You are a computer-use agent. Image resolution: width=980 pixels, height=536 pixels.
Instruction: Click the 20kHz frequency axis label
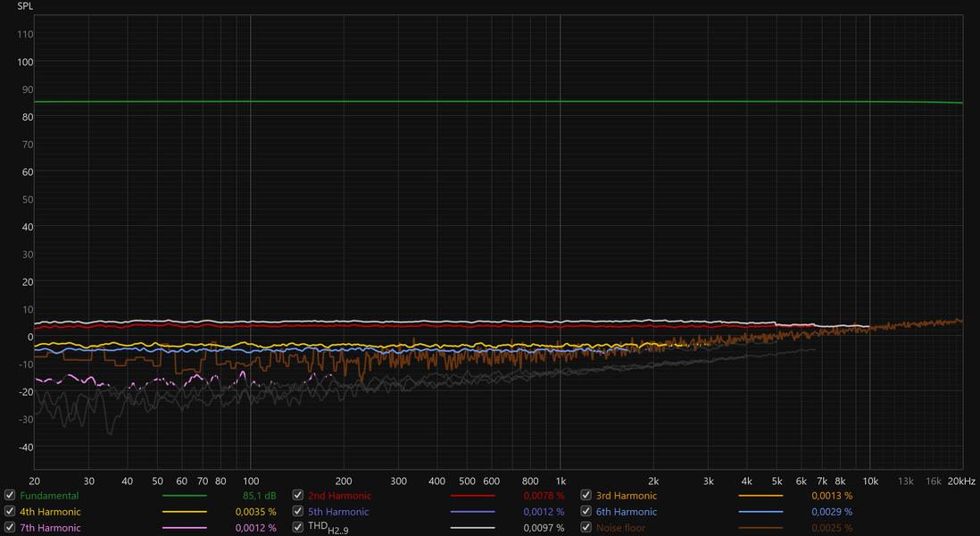point(961,481)
